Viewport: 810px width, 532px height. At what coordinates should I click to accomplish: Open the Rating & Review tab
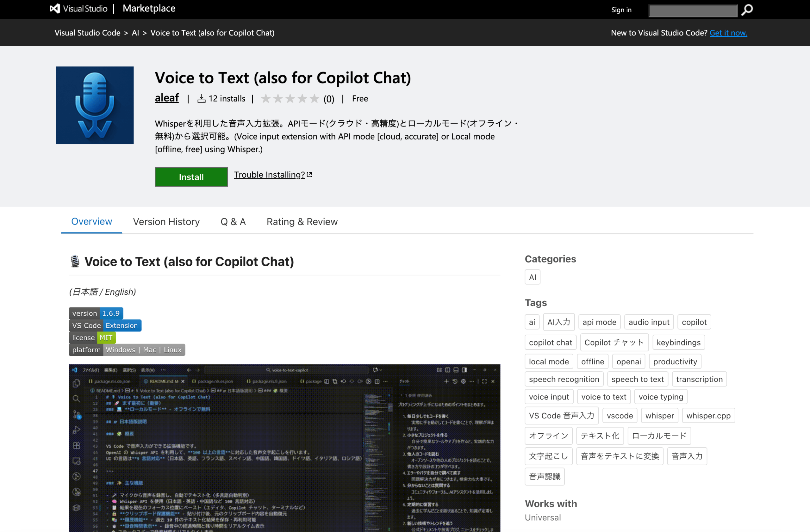[302, 222]
